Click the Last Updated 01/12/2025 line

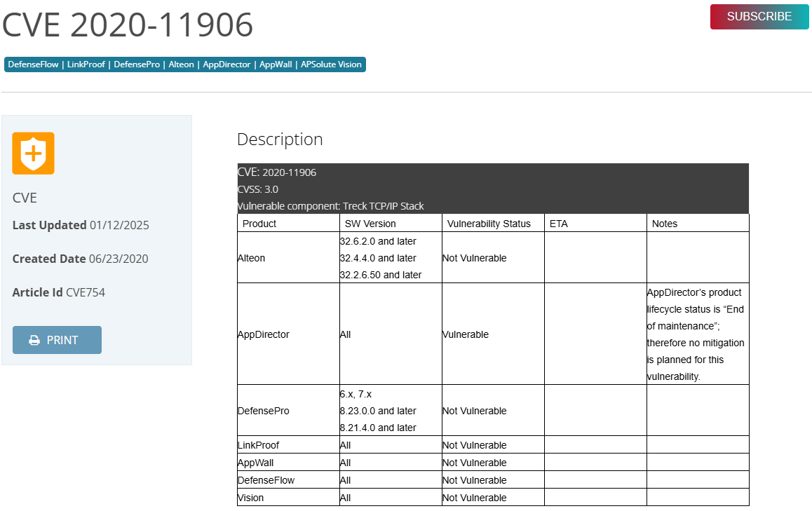click(x=81, y=225)
